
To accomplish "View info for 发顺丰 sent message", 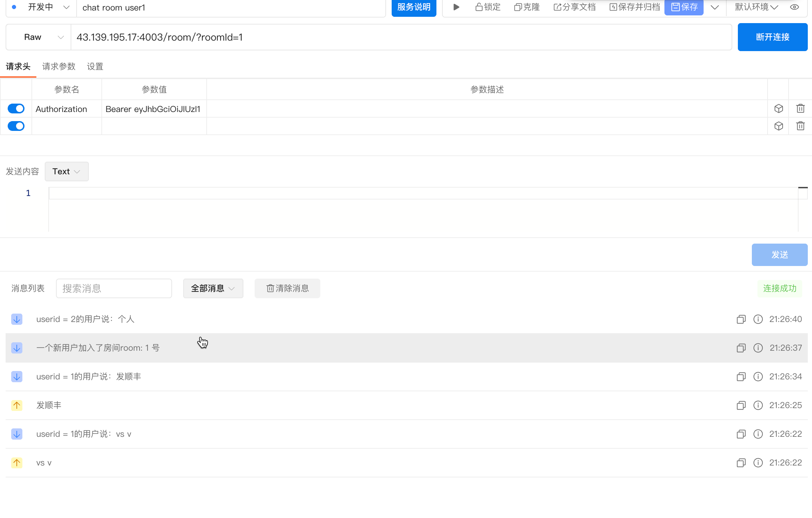I will coord(758,405).
